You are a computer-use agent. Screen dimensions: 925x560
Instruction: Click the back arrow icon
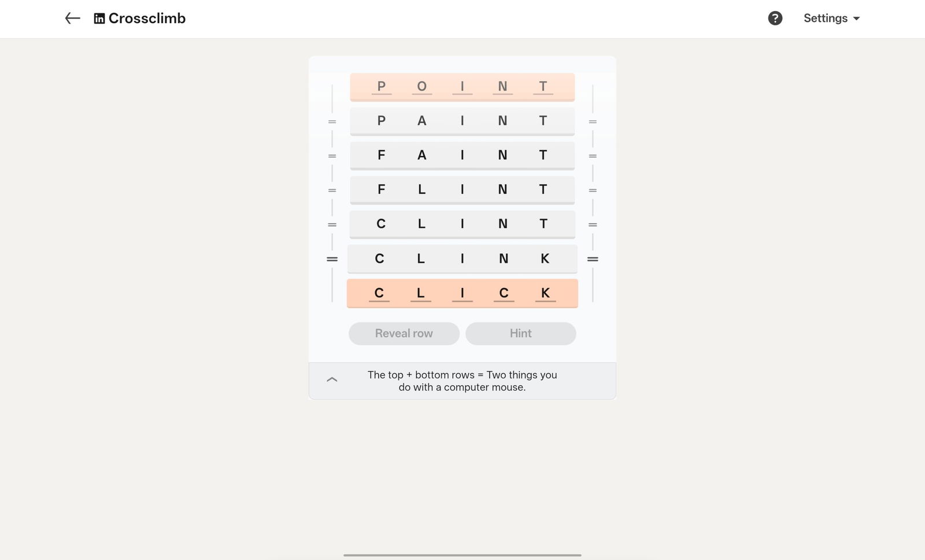(x=72, y=18)
